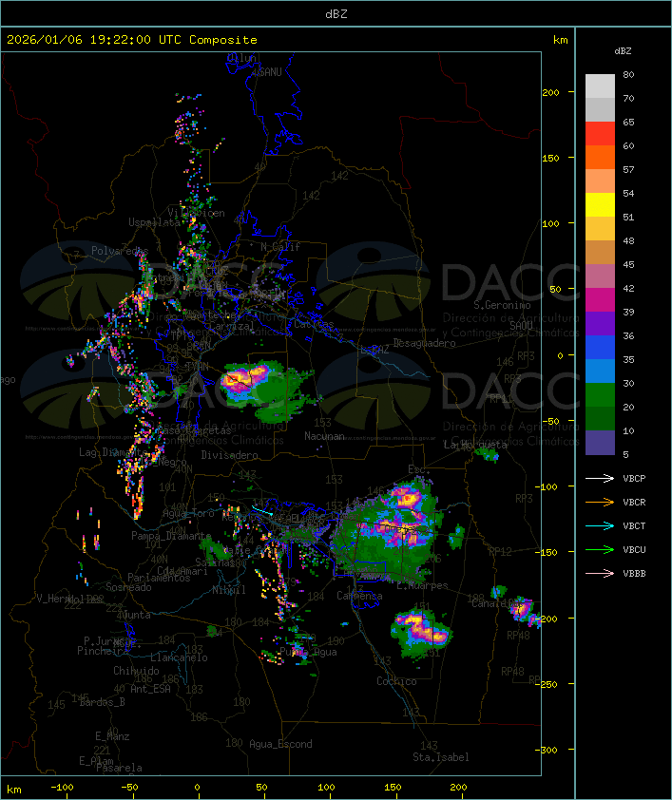672x800 pixels.
Task: Click the magenta 39-42 dBZ legend swatch
Action: (600, 300)
